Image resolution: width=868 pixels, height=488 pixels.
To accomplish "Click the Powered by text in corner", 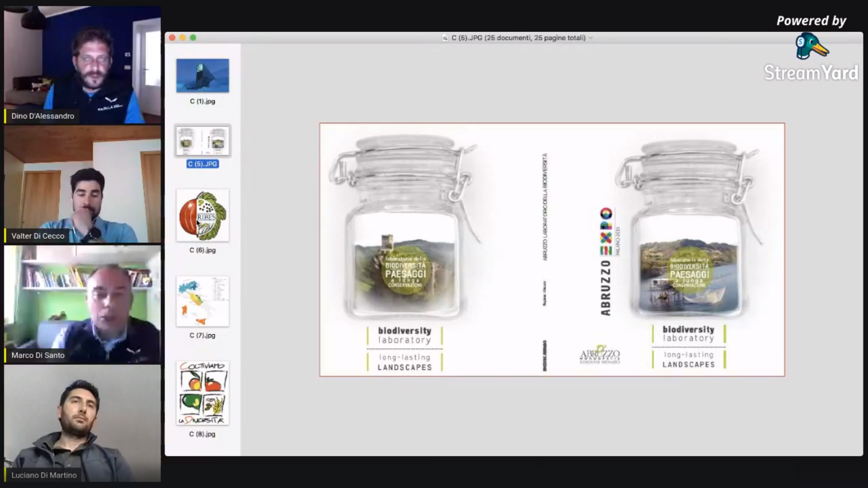I will 811,21.
